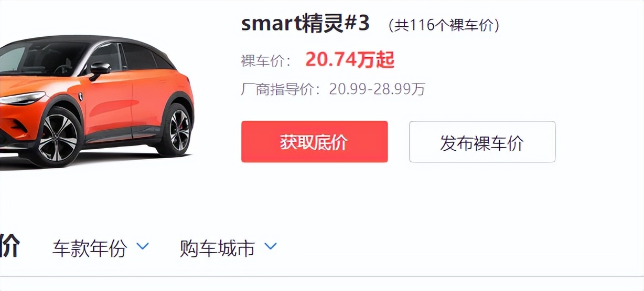
Task: Click the red 获取底价 button
Action: pos(314,142)
